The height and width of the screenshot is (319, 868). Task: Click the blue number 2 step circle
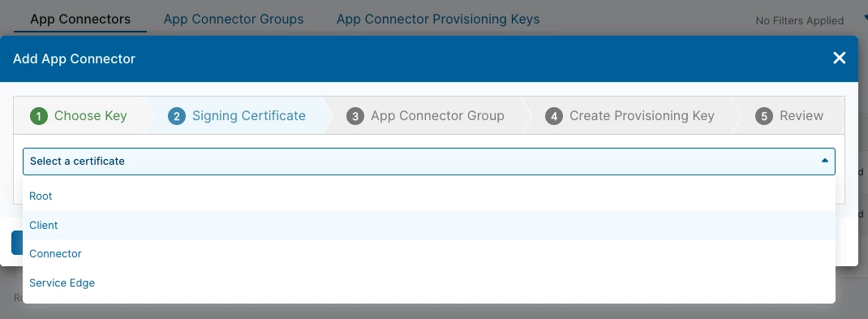[x=177, y=116]
